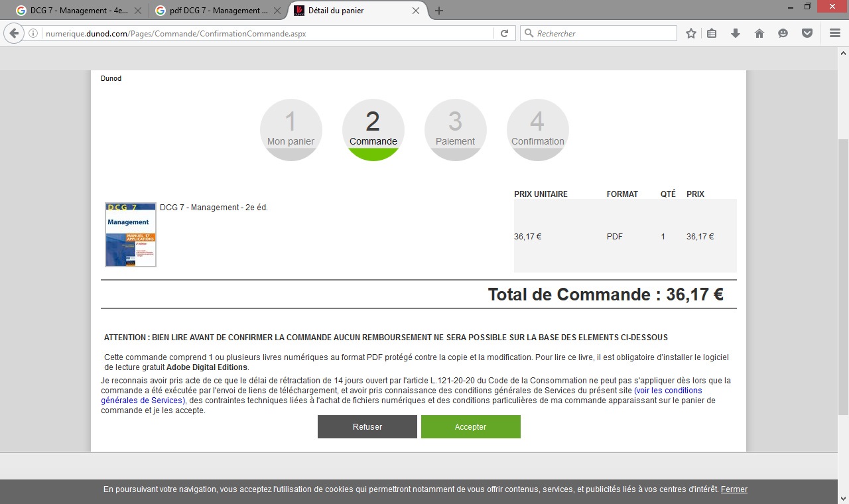
Task: Click the 'PRIX UNITAIRE' column header
Action: click(x=541, y=194)
